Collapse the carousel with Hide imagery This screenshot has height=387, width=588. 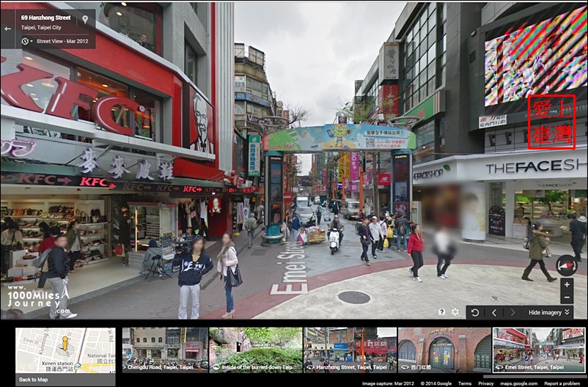[548, 312]
